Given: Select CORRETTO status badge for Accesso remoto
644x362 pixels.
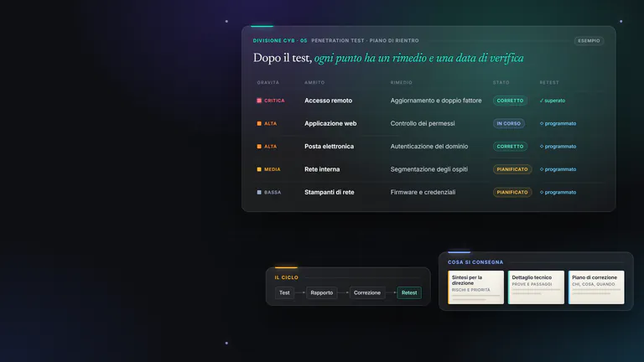Looking at the screenshot, I should (x=510, y=101).
